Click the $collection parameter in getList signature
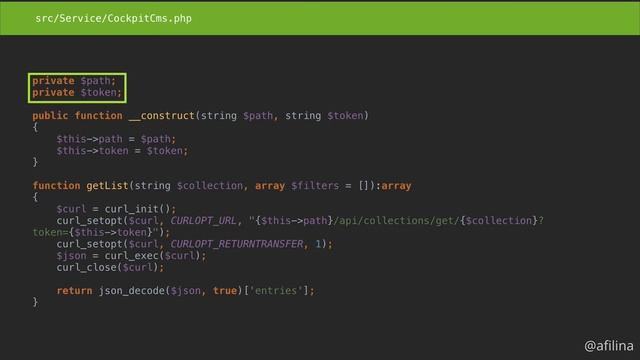This screenshot has height=360, width=640. pos(210,186)
